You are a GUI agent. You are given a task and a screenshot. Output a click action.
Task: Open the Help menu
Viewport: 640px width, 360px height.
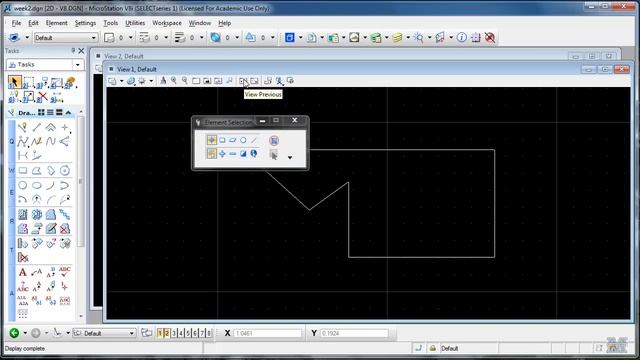(x=224, y=23)
